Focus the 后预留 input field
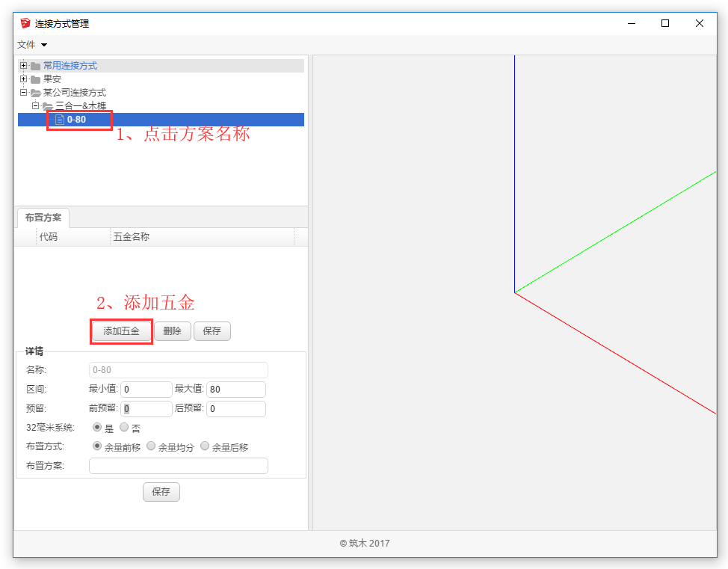Viewport: 728px width, 569px height. [235, 409]
